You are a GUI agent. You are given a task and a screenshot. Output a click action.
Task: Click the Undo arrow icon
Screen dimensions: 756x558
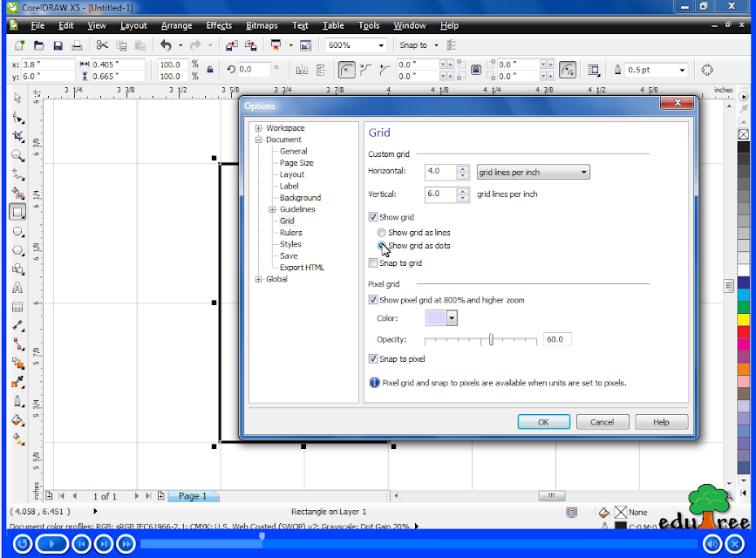pyautogui.click(x=166, y=44)
